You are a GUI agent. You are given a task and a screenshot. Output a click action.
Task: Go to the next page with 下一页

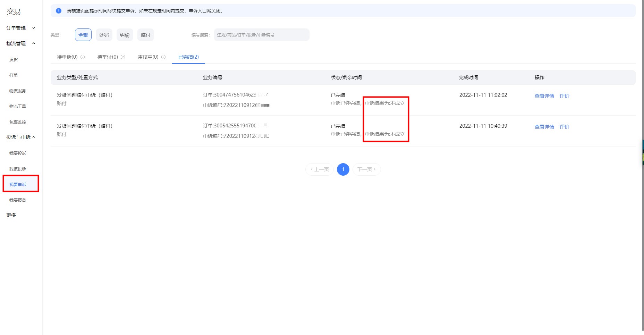pyautogui.click(x=366, y=169)
